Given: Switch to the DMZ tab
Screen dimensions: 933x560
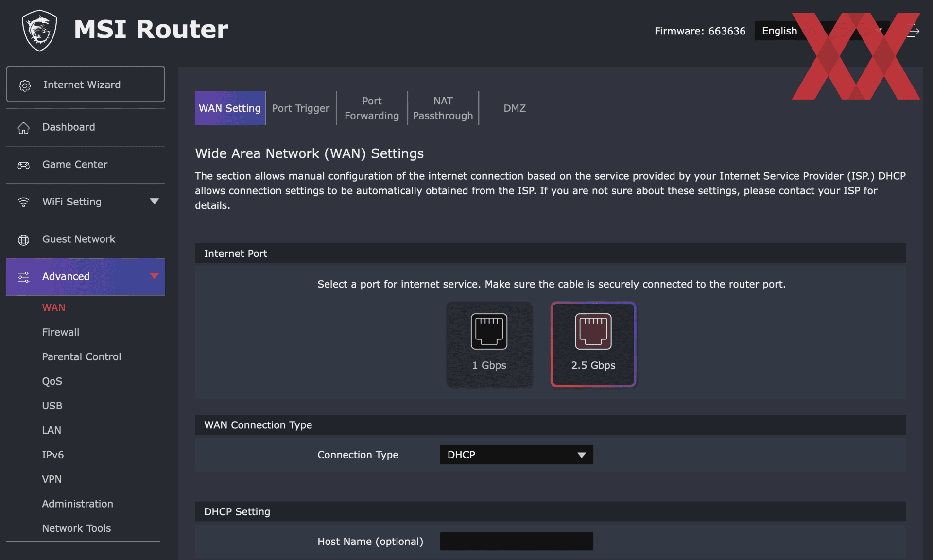Looking at the screenshot, I should pos(513,107).
